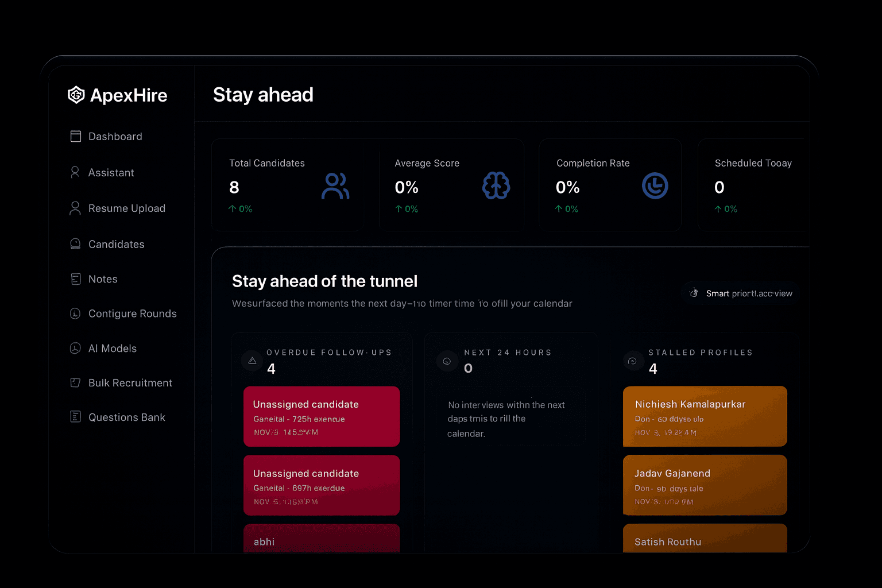This screenshot has width=882, height=588.
Task: Click the Notes icon in the sidebar
Action: (x=76, y=278)
